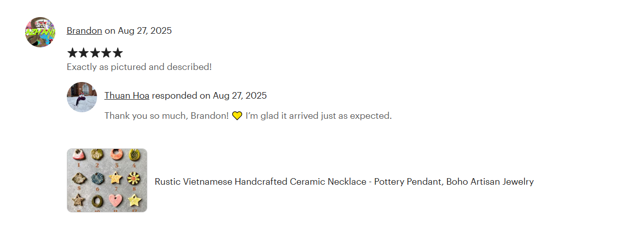Click the fourth rating star
The height and width of the screenshot is (232, 644).
106,53
